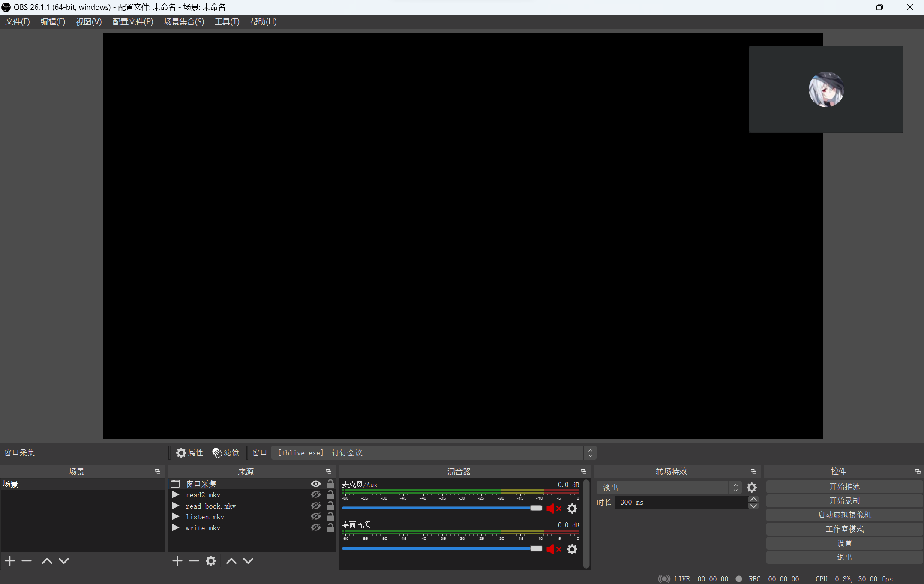Click the avatar thumbnail in preview
Viewport: 924px width, 584px height.
click(x=826, y=89)
